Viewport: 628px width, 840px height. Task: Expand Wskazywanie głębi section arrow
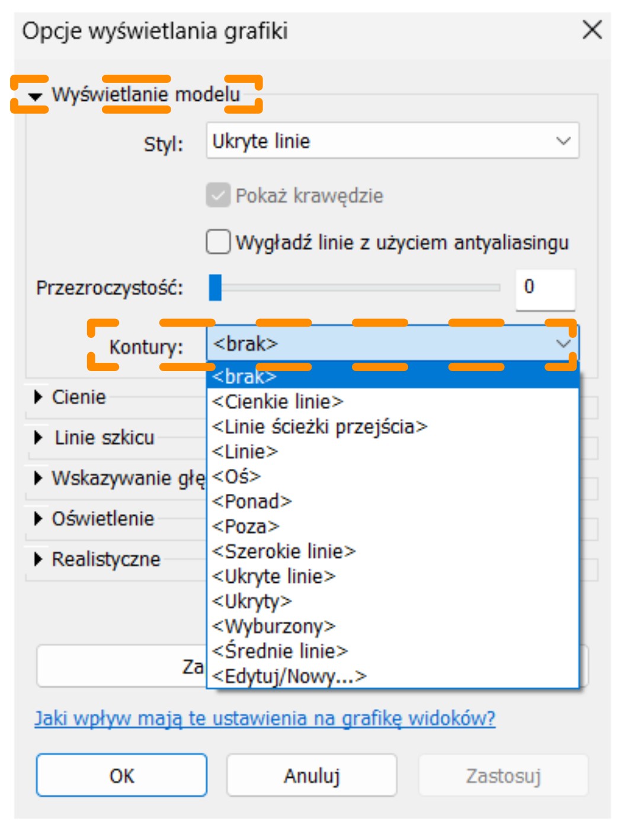tap(39, 478)
